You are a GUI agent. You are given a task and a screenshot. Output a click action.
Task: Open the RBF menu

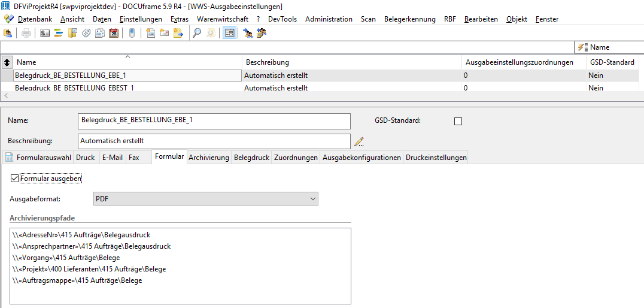tap(450, 19)
